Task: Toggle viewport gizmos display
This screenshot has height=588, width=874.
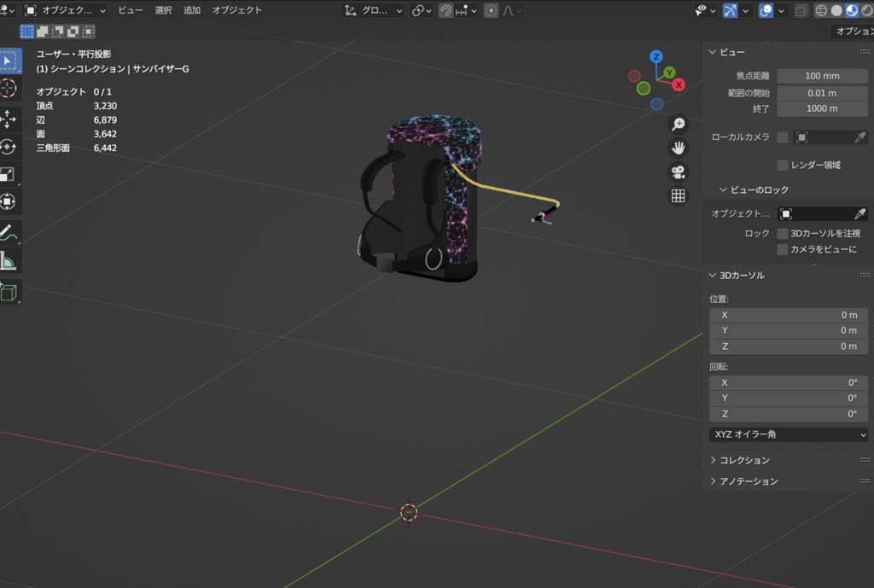Action: coord(731,10)
